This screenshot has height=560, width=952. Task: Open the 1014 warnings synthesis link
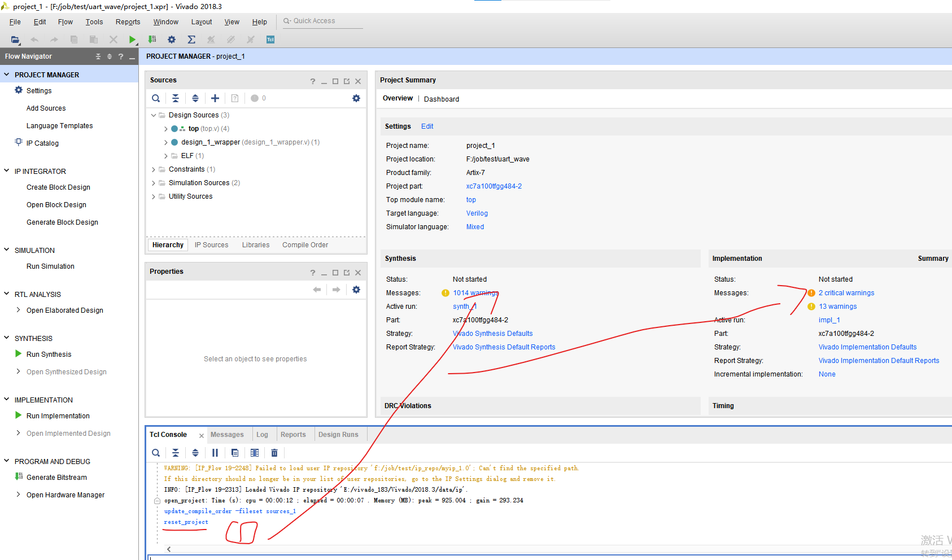(475, 293)
